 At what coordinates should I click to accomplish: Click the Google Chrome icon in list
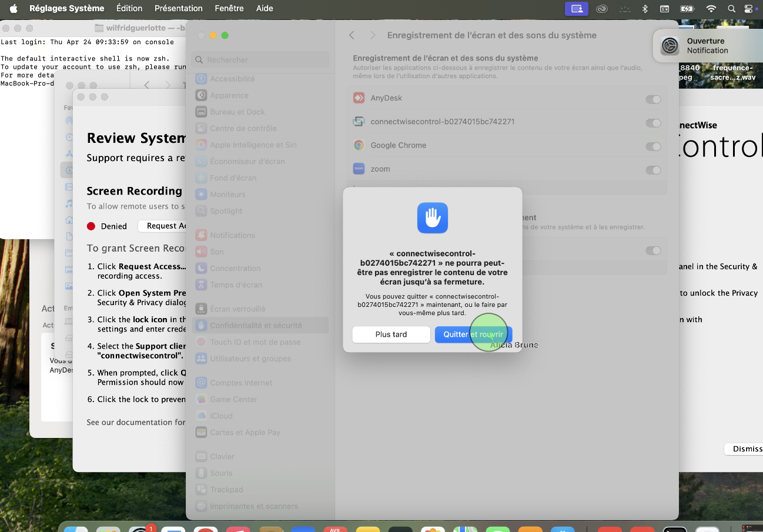tap(359, 145)
